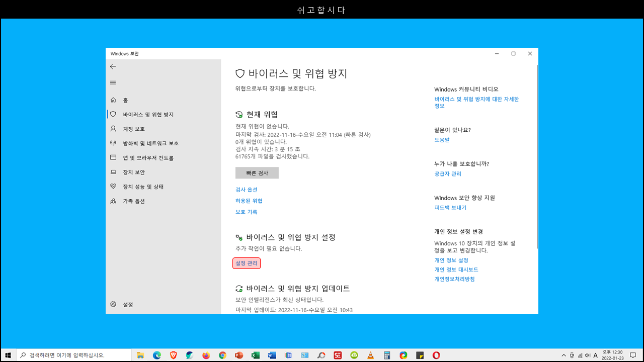Select 바이러스 및 위협 방지 shield icon
Image resolution: width=644 pixels, height=362 pixels.
[x=113, y=114]
